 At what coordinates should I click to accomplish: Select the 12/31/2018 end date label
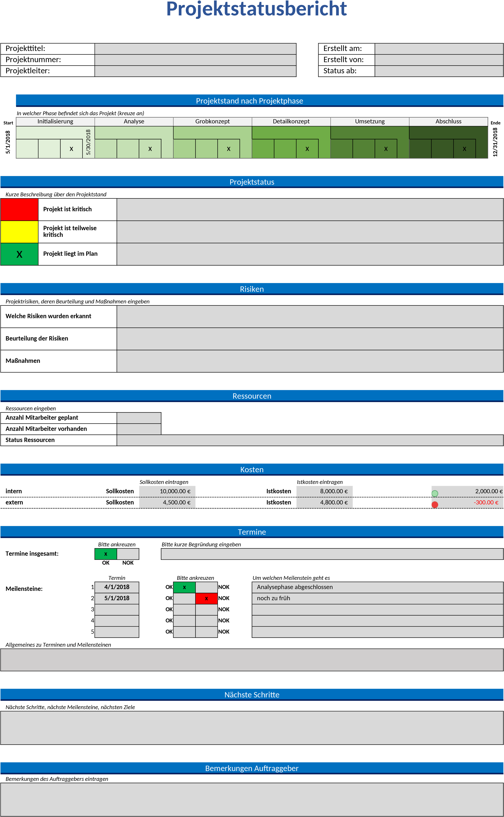495,142
